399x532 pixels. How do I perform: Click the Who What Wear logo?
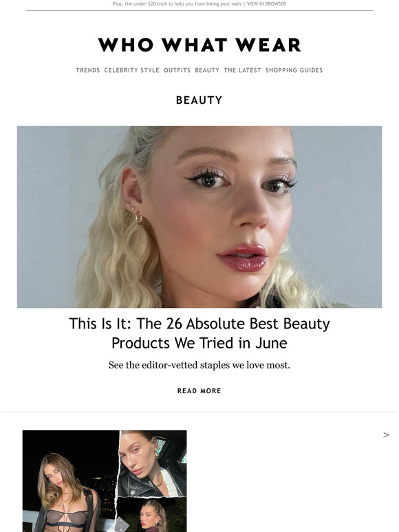click(199, 45)
